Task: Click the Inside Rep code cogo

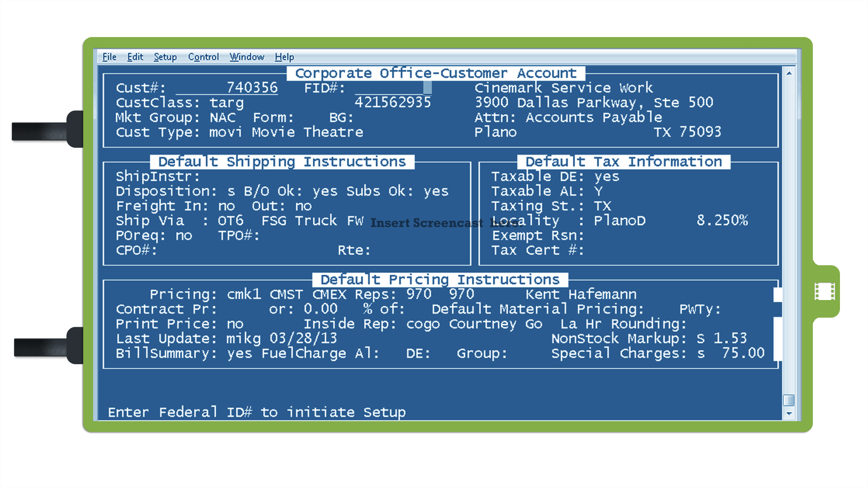Action: click(x=423, y=324)
